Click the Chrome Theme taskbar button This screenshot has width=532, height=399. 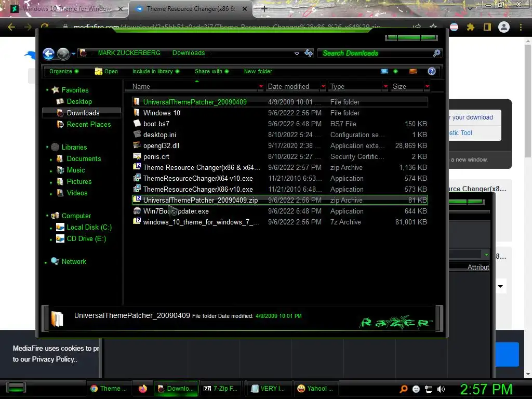(x=109, y=389)
